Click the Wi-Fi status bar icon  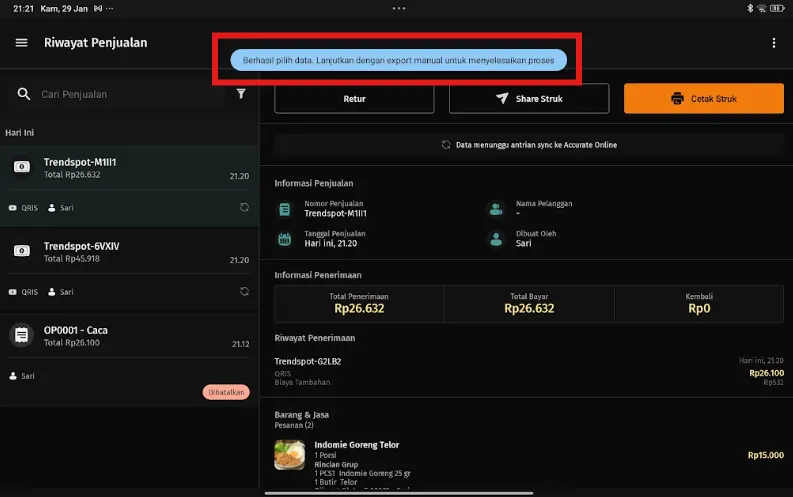(x=762, y=9)
